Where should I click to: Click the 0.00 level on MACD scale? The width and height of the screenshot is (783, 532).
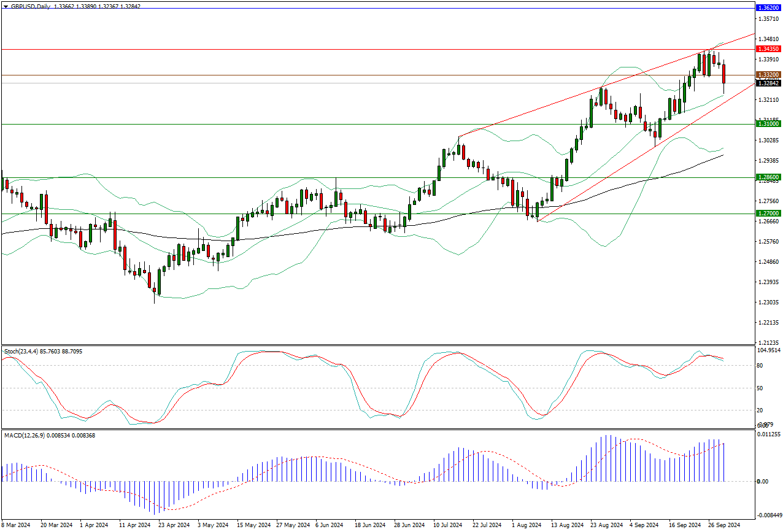tap(762, 481)
